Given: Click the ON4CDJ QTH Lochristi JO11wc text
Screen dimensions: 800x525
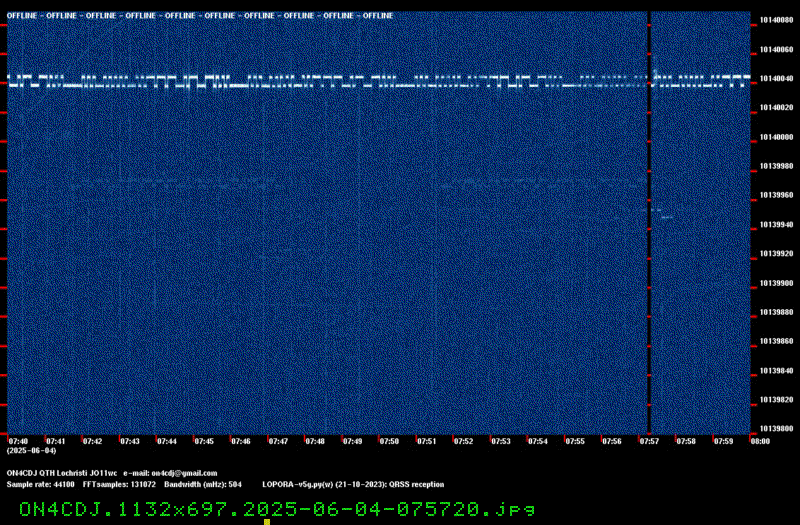Looking at the screenshot, I should (x=62, y=473).
